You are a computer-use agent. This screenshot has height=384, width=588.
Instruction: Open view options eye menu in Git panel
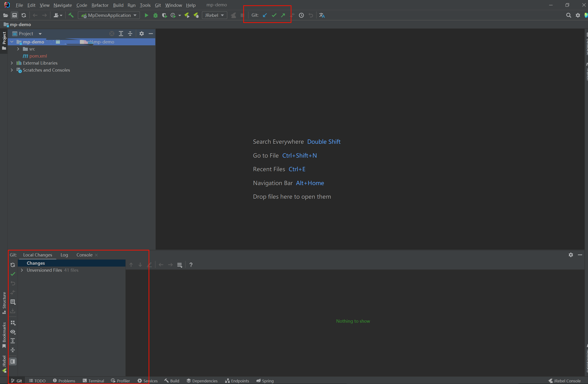point(13,332)
